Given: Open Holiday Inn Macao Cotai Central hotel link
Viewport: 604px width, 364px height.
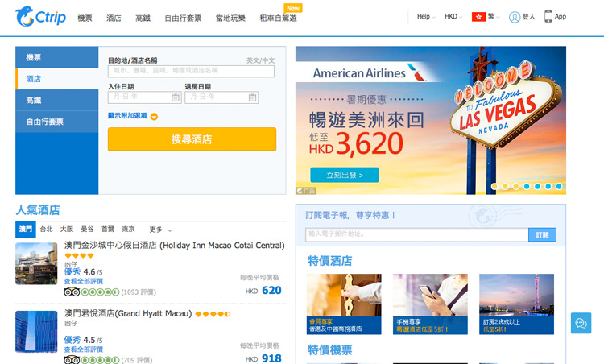Looking at the screenshot, I should (175, 246).
